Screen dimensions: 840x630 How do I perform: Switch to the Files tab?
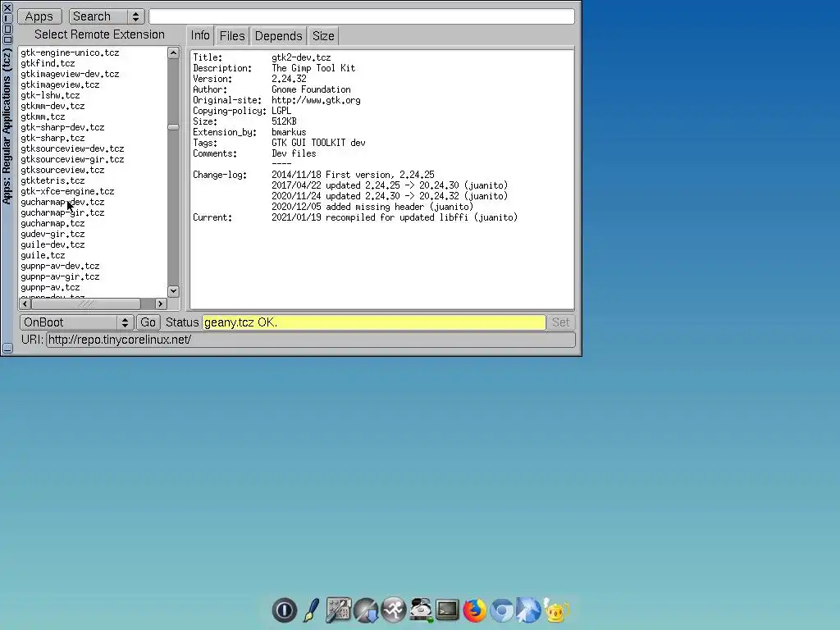click(232, 36)
